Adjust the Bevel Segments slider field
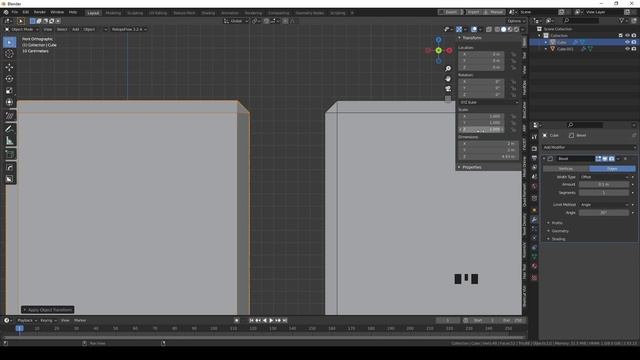This screenshot has width=640, height=360. pyautogui.click(x=604, y=193)
